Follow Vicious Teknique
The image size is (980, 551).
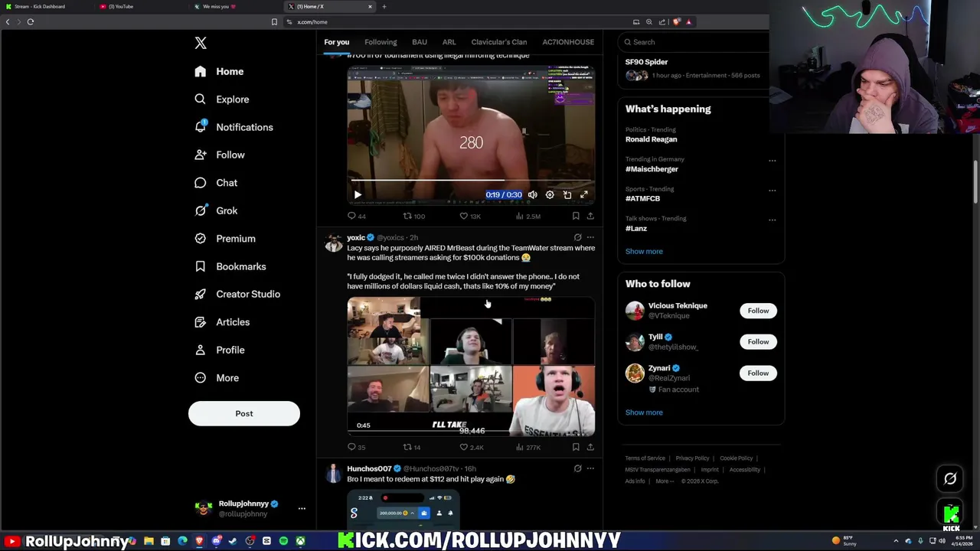tap(758, 311)
